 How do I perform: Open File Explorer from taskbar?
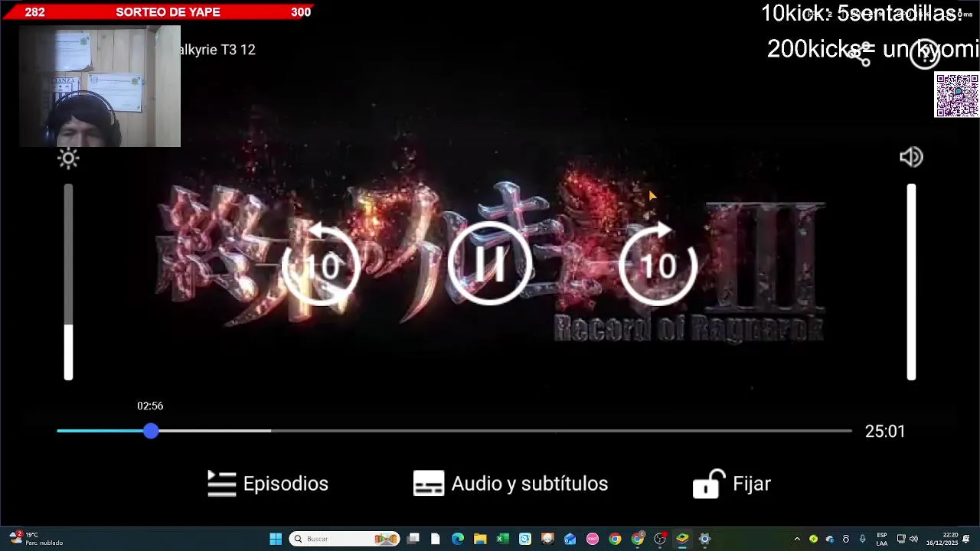480,539
